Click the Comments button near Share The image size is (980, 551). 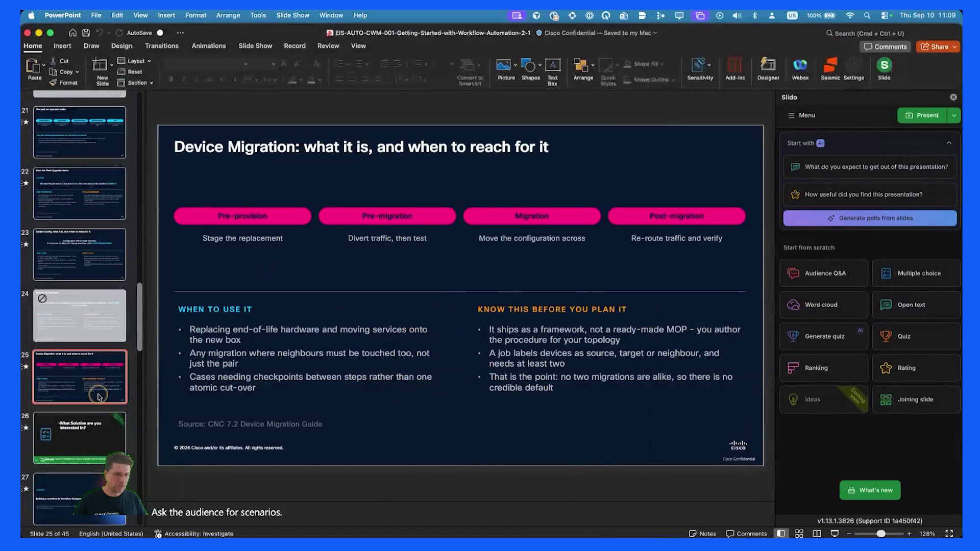[885, 47]
